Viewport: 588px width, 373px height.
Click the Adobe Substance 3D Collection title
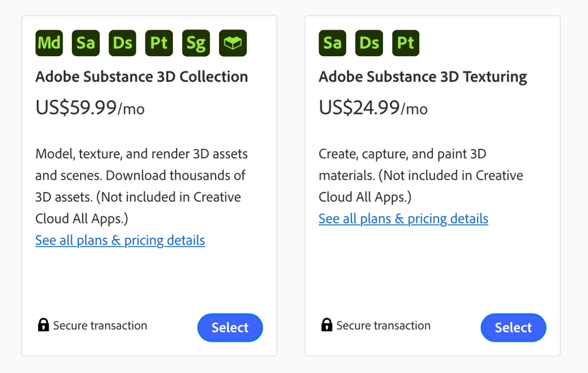tap(142, 77)
